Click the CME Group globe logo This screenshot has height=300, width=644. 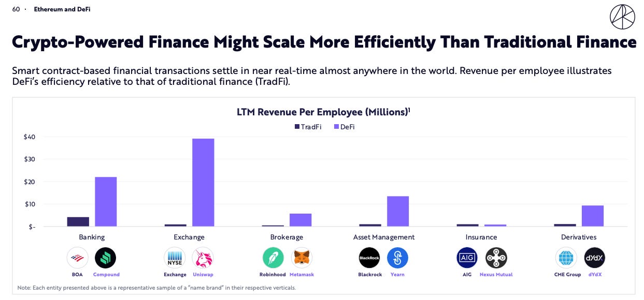(x=566, y=258)
